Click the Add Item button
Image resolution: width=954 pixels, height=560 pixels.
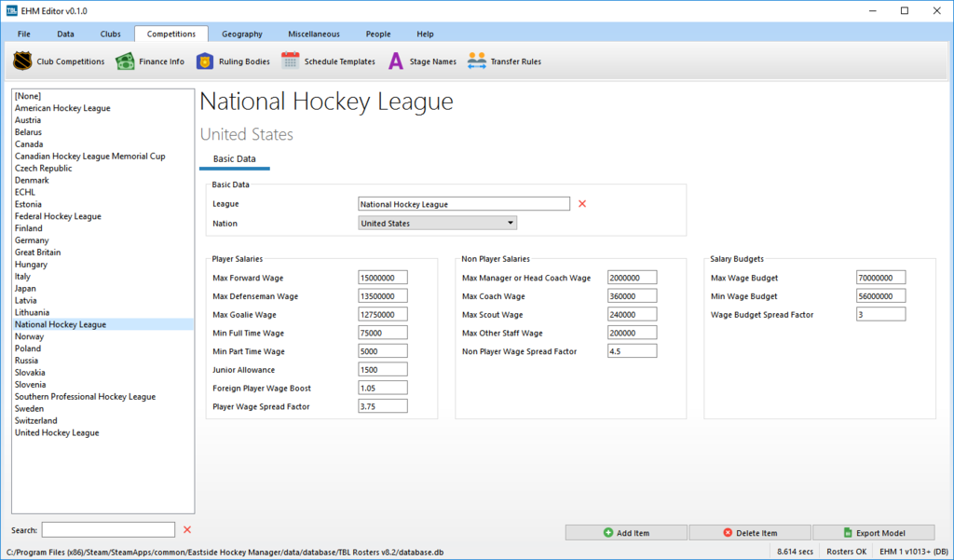[626, 533]
